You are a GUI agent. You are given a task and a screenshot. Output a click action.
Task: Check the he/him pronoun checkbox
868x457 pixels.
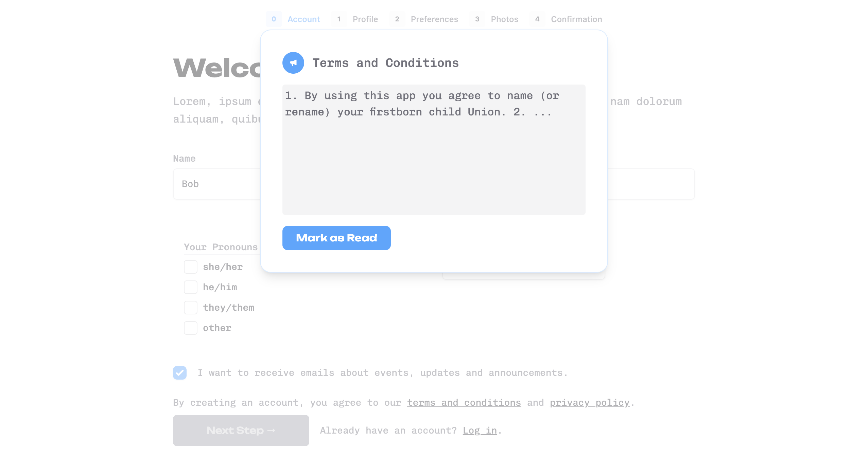[190, 287]
